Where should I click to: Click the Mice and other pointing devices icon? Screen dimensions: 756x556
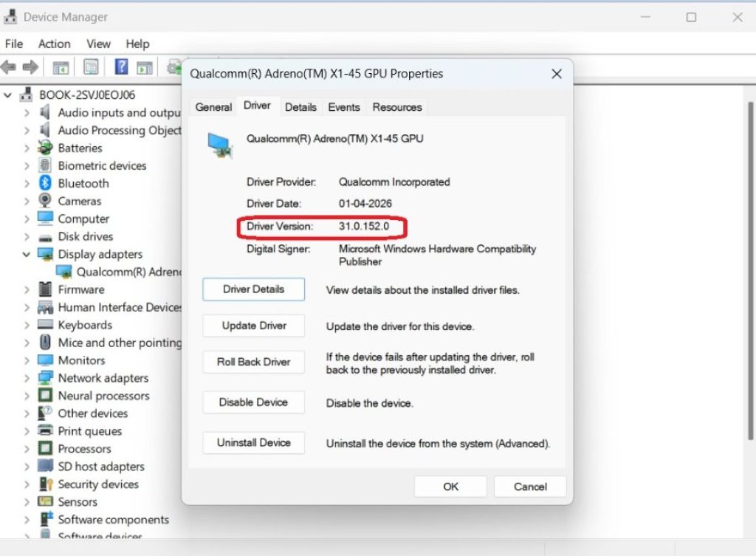click(x=45, y=343)
